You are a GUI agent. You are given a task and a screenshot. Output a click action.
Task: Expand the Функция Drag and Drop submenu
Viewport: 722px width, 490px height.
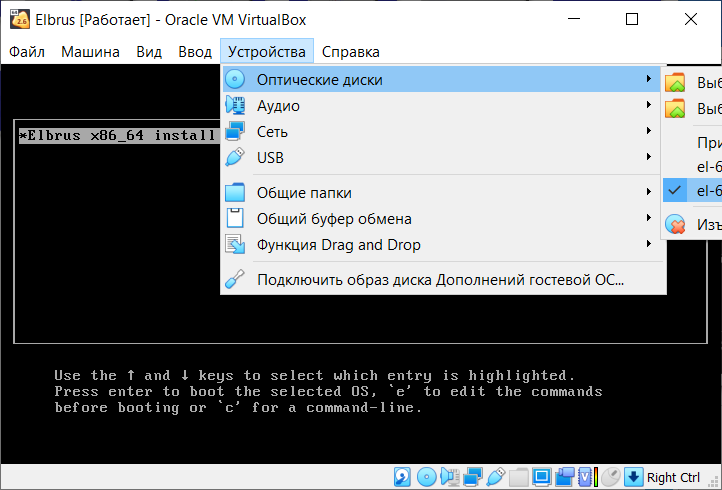443,245
